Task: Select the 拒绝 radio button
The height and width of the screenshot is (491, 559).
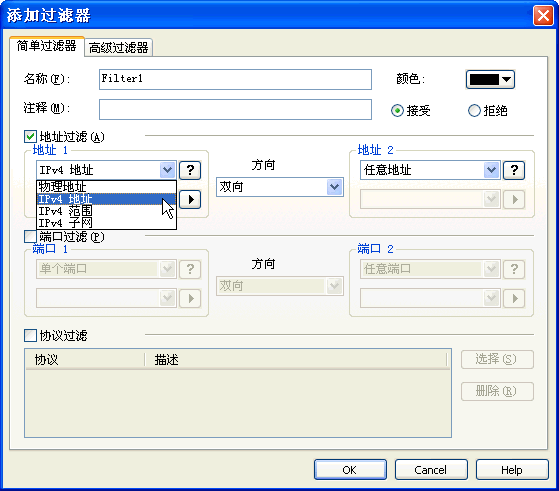Action: pos(474,111)
